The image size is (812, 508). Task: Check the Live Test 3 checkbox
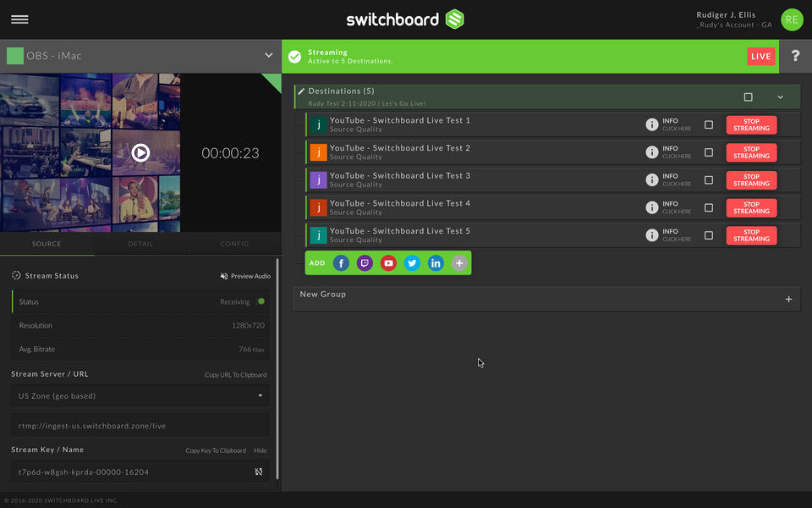coord(709,179)
